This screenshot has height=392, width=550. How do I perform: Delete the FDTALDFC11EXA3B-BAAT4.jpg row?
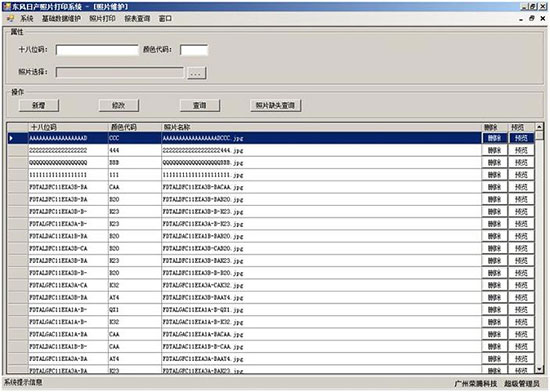pos(495,298)
